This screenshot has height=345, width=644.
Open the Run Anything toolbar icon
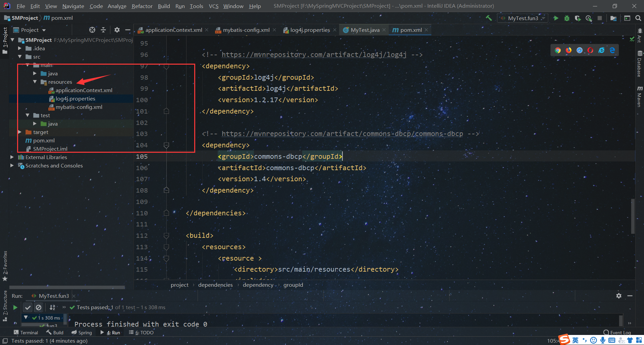627,18
